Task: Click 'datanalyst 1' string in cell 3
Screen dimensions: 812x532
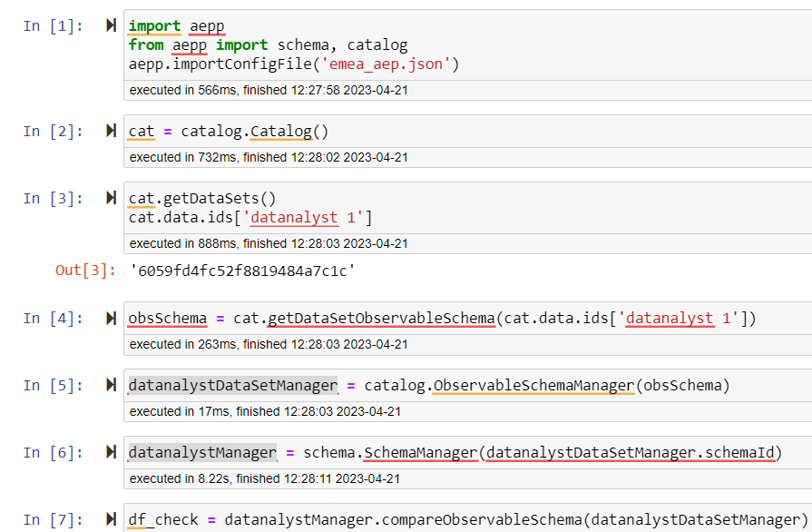Action: tap(303, 218)
